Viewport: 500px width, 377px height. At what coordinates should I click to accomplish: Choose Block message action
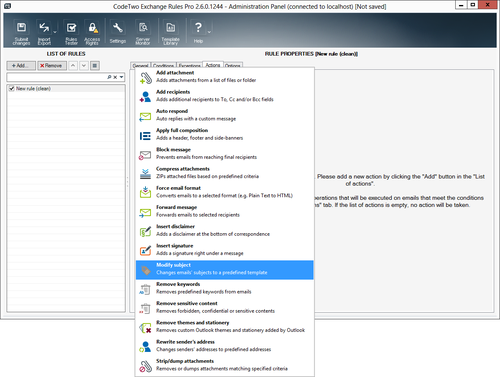pos(225,153)
